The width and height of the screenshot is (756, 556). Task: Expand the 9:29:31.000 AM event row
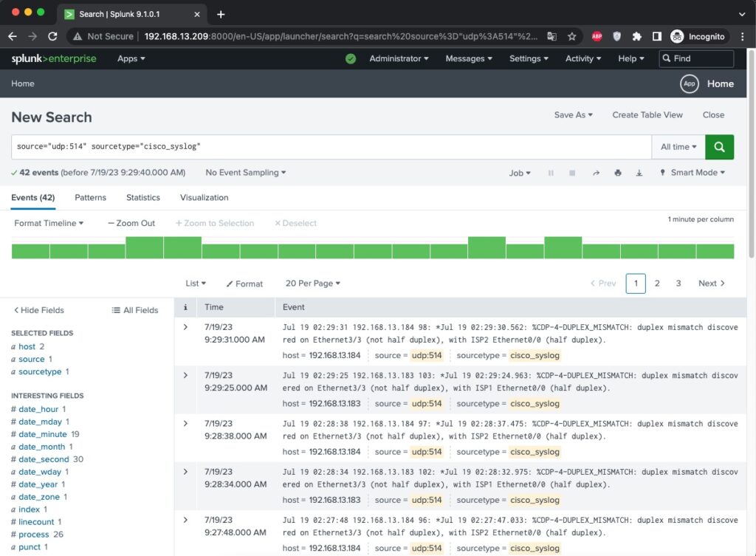pos(185,327)
